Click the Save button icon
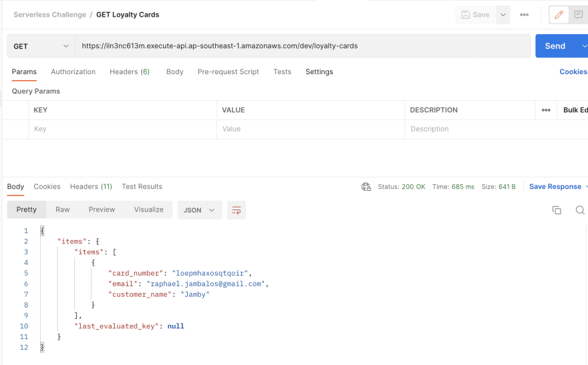 pyautogui.click(x=466, y=15)
